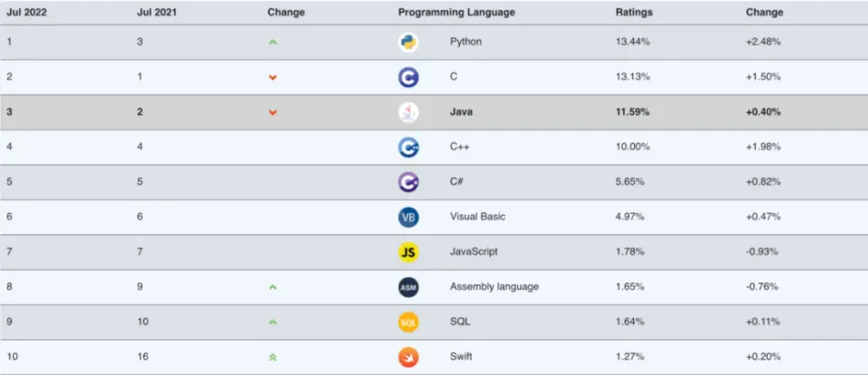Click the double green arrow in Swift row
The image size is (868, 375).
tap(273, 357)
